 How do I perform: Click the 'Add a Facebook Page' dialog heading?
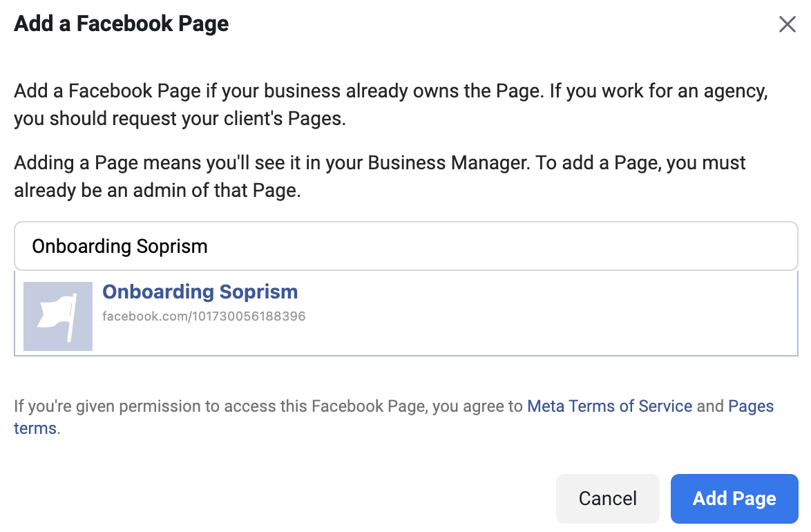pyautogui.click(x=122, y=23)
